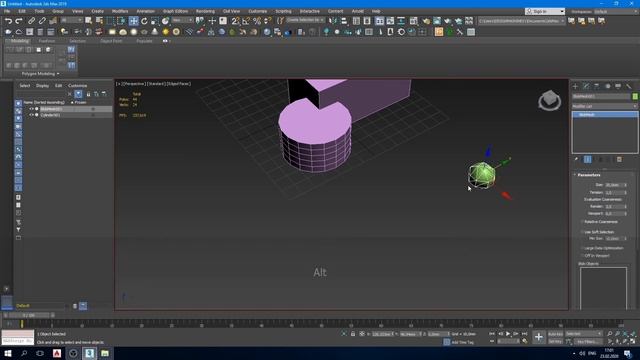This screenshot has height=360, width=640.
Task: Switch to the Freeform ribbon tab
Action: [47, 41]
